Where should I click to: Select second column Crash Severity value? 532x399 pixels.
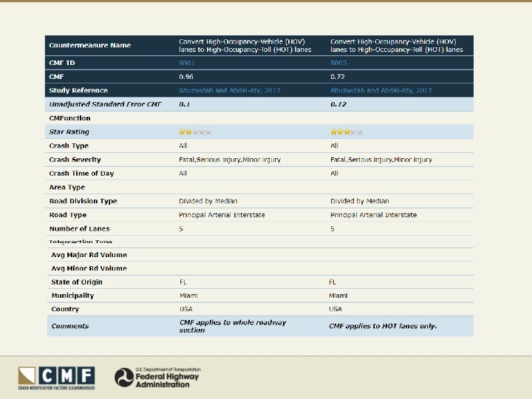pyautogui.click(x=381, y=160)
